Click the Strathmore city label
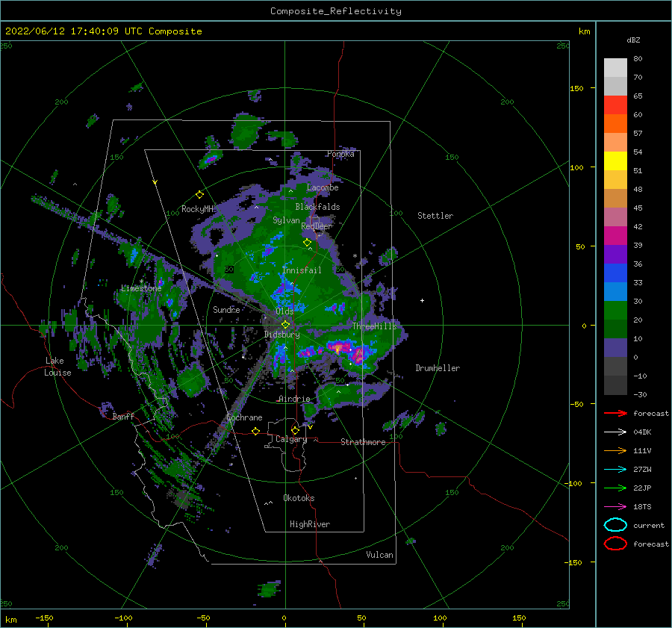 [x=363, y=442]
